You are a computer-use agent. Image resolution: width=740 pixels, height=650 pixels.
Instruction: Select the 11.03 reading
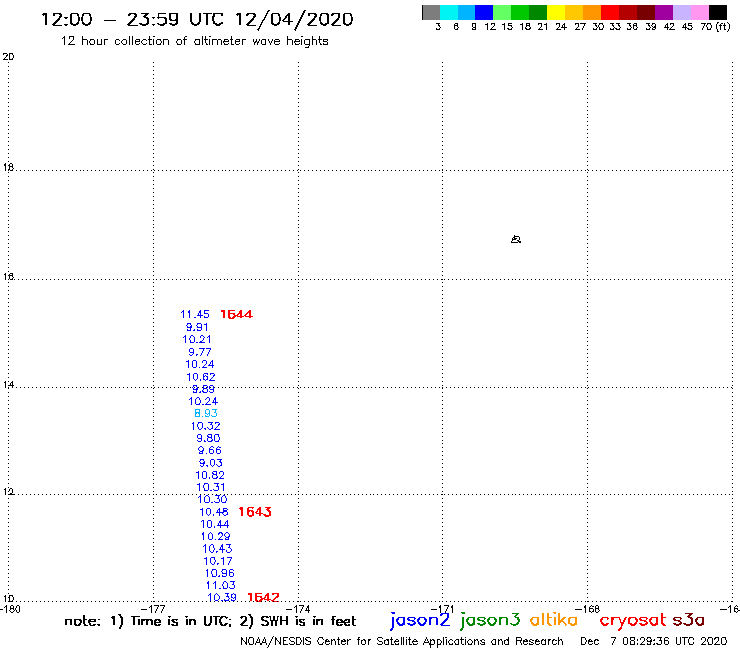pyautogui.click(x=220, y=586)
